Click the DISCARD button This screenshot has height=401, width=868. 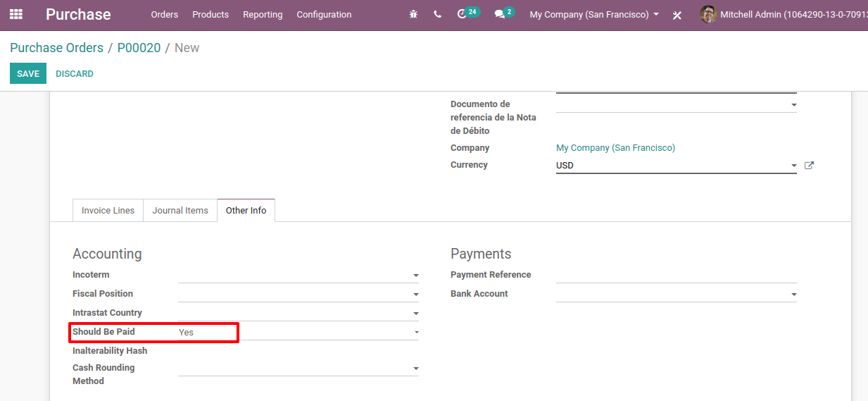pos(75,73)
